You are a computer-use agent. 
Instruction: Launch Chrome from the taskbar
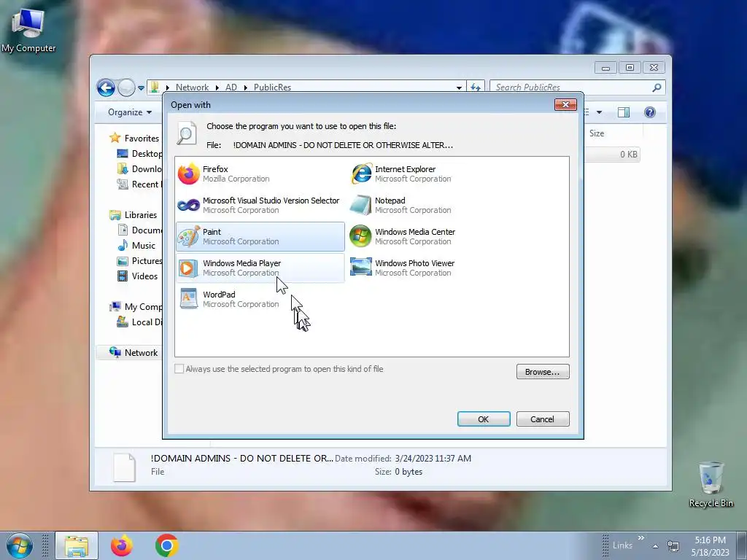pyautogui.click(x=167, y=545)
